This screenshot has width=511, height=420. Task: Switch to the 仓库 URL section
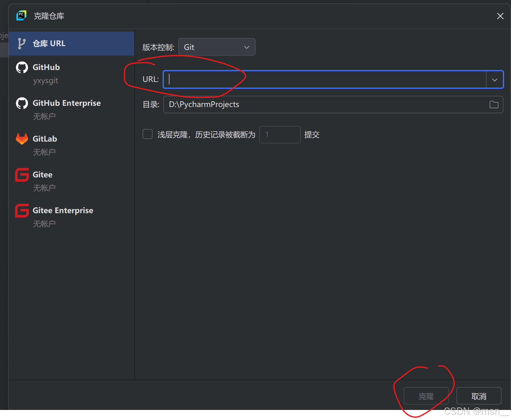click(49, 43)
